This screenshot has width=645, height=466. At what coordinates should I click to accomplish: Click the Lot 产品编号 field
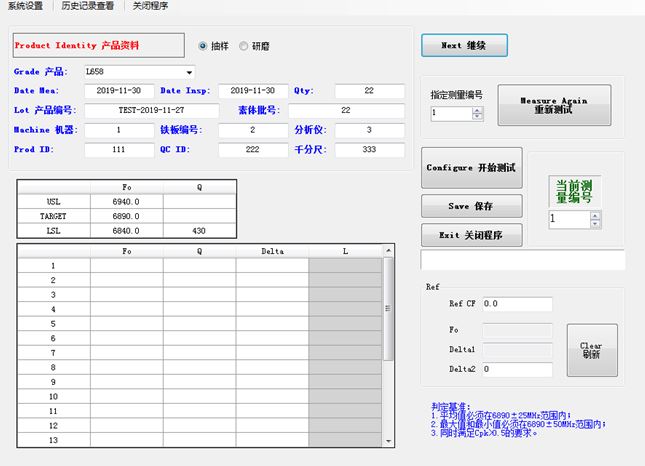coord(151,110)
